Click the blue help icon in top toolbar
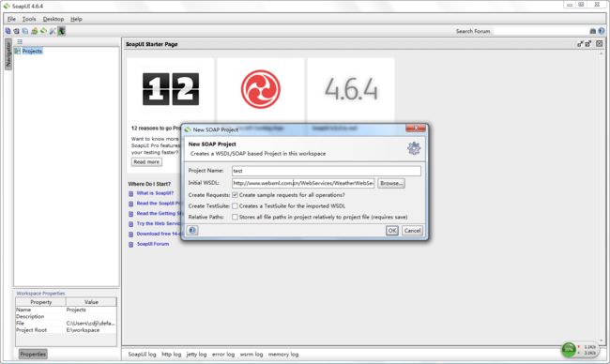610x364 pixels. pyautogui.click(x=602, y=31)
